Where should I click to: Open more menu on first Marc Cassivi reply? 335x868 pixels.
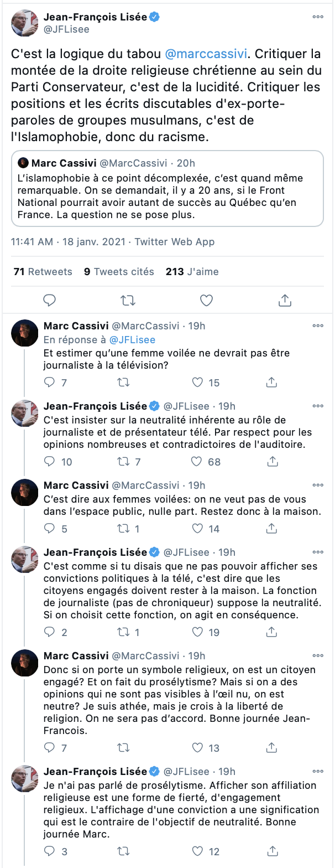pos(318,327)
